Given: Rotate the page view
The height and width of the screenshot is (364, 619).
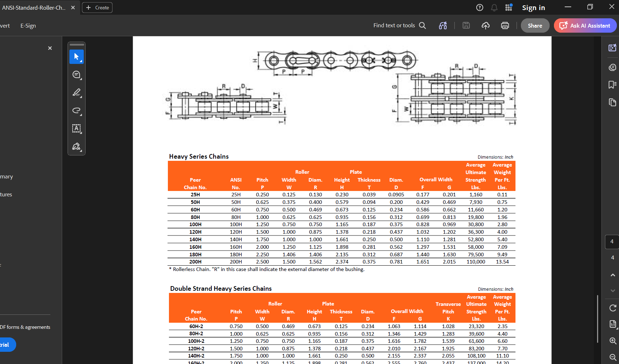Looking at the screenshot, I should 613,308.
